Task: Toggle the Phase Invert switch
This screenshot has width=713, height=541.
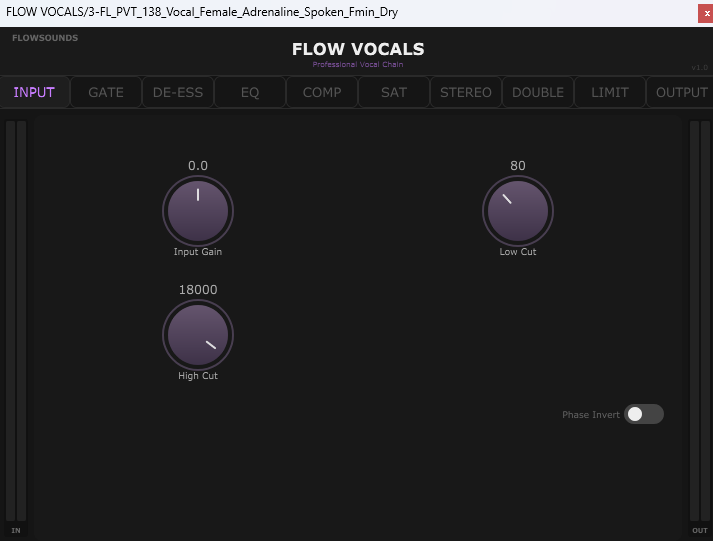Action: pos(644,414)
